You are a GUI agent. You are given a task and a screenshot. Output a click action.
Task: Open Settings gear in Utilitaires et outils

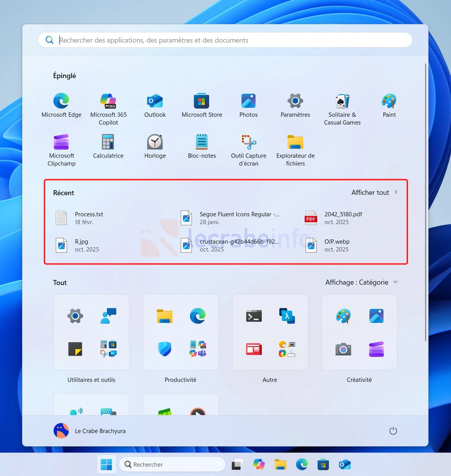pyautogui.click(x=75, y=316)
